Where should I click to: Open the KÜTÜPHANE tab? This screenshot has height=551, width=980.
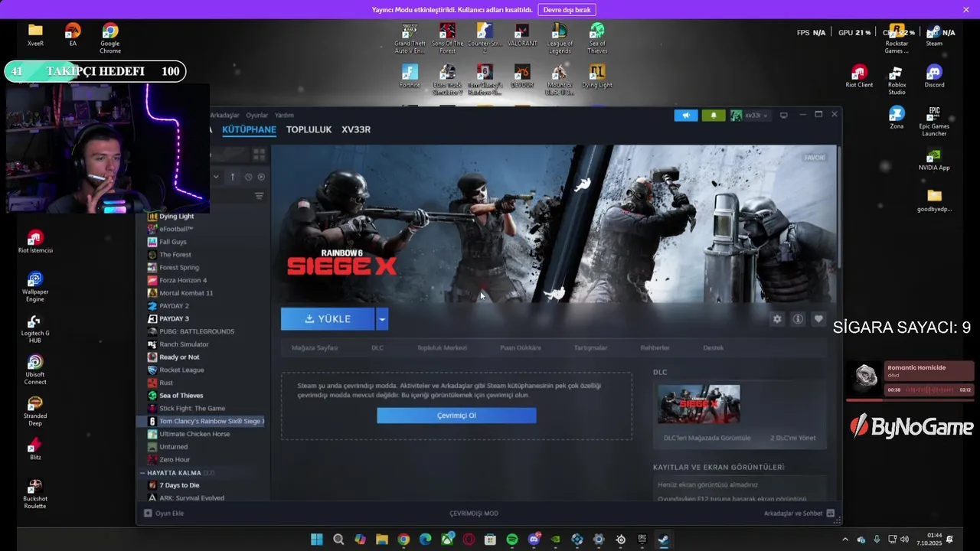click(x=249, y=129)
